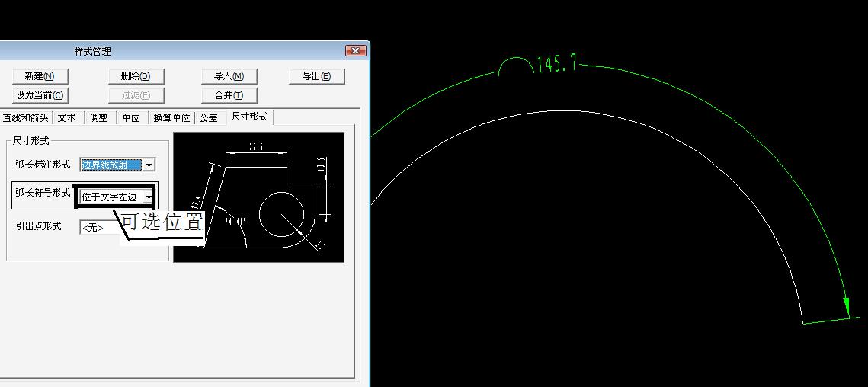
Task: Select the 公差 tab
Action: 210,117
